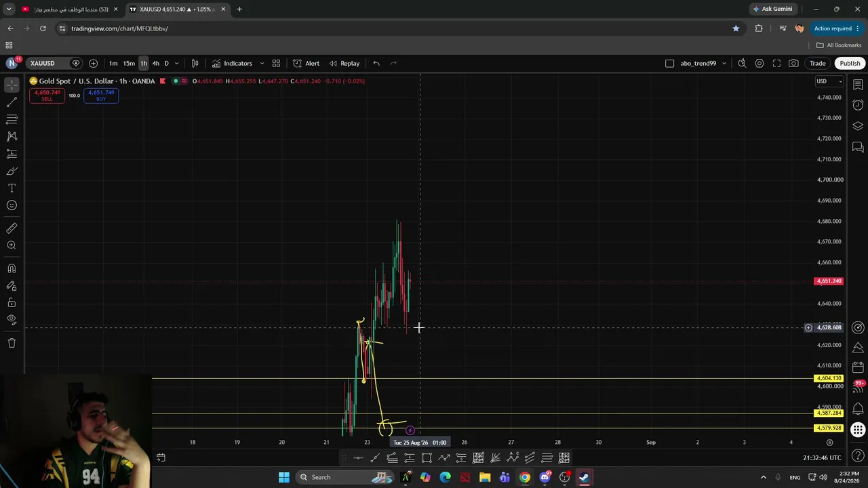Click the Publish button
The image size is (868, 488).
point(850,63)
